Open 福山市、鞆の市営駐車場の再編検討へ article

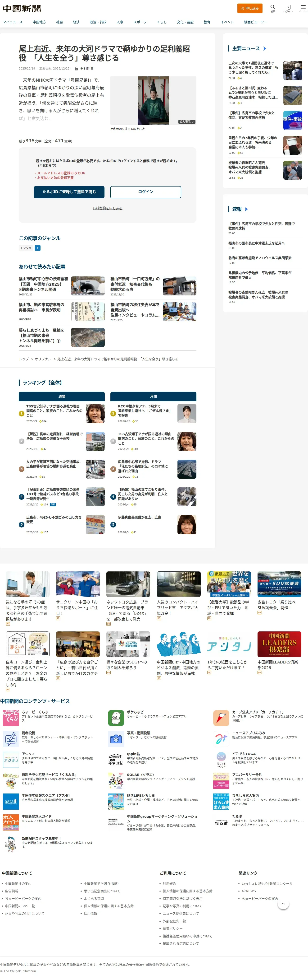click(x=42, y=307)
